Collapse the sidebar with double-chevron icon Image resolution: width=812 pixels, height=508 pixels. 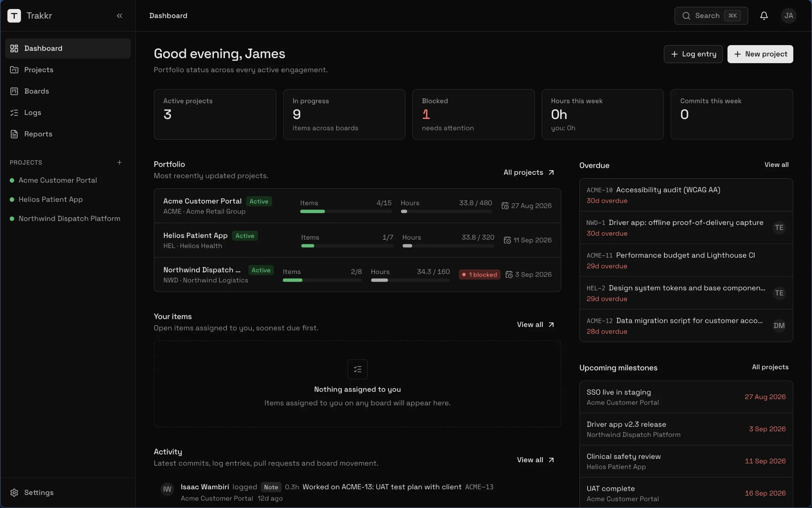120,15
